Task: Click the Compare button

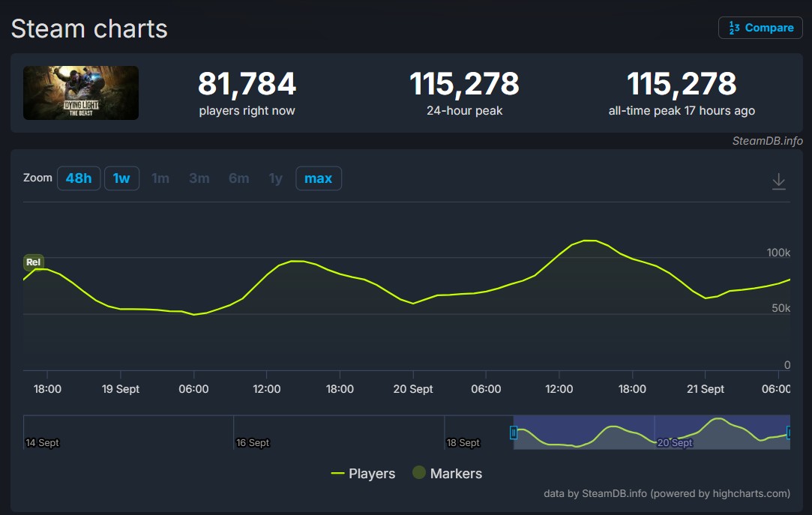Action: (760, 28)
